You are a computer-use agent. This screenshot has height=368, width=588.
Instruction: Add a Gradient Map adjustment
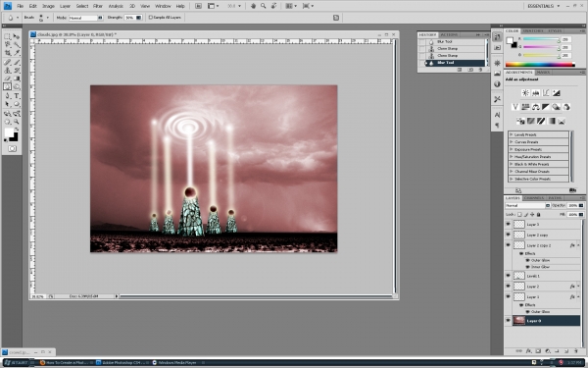point(551,121)
